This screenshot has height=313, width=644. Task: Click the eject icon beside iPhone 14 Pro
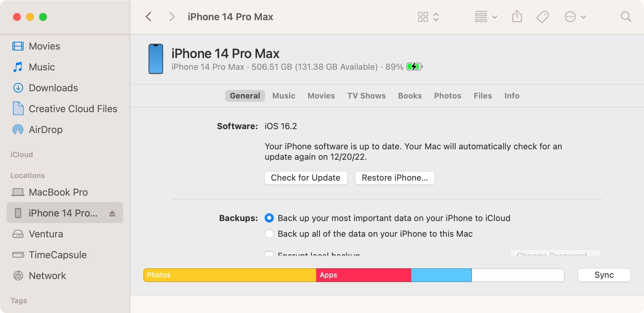point(112,214)
